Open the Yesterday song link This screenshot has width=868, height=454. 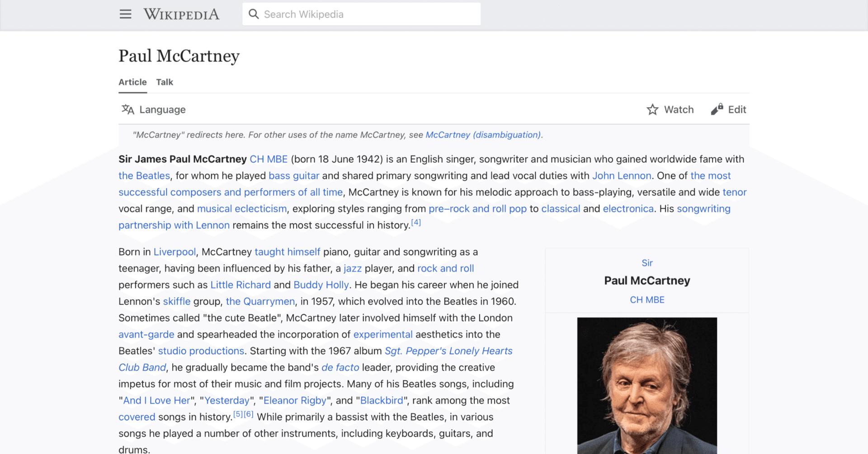[227, 400]
